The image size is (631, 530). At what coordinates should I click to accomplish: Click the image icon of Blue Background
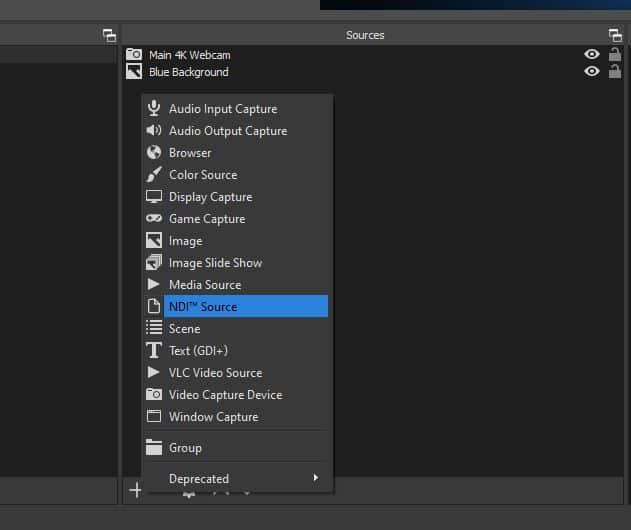tap(134, 72)
